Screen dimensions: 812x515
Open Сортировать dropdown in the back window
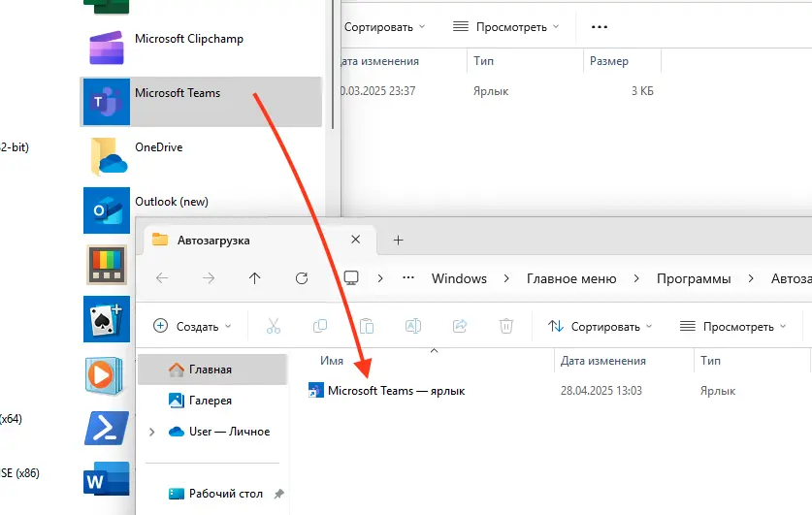384,27
